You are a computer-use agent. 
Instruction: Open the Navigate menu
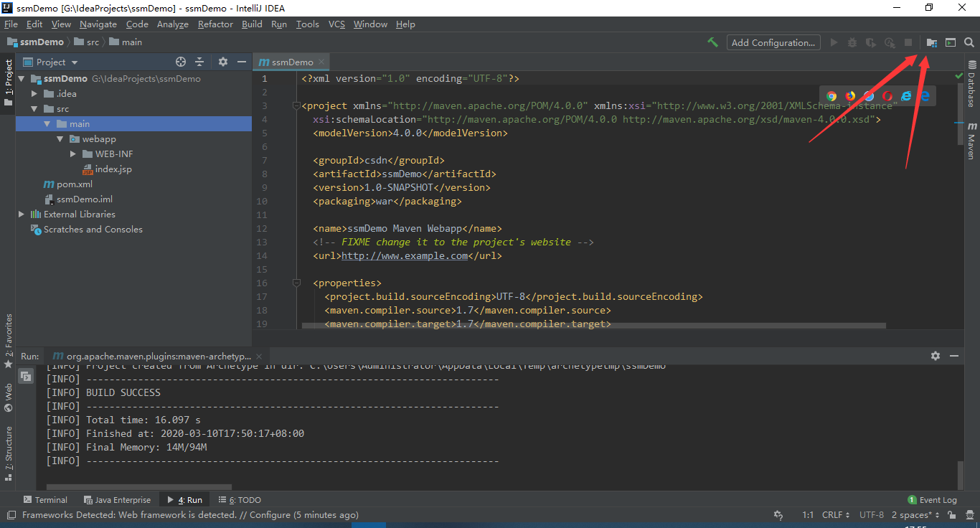98,24
